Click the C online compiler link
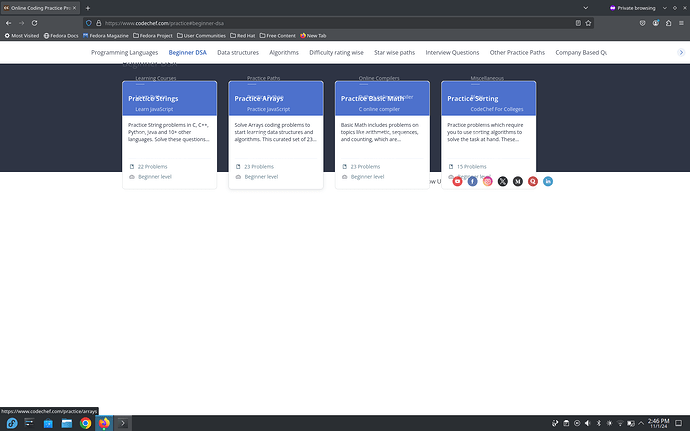 379,109
